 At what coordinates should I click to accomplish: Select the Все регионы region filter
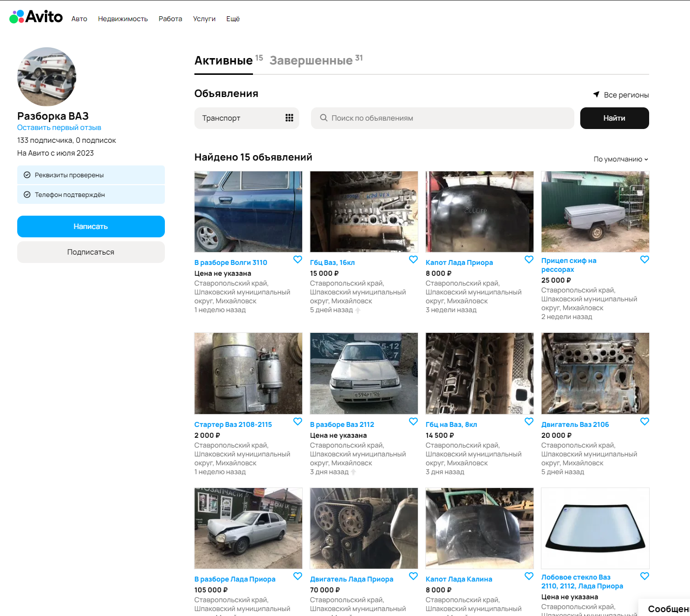click(x=621, y=95)
